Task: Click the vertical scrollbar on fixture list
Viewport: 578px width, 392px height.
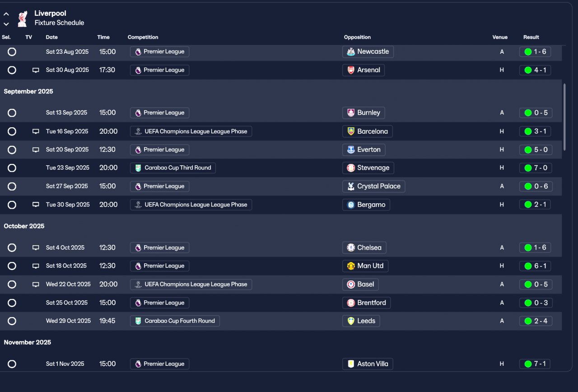Action: pos(564,117)
